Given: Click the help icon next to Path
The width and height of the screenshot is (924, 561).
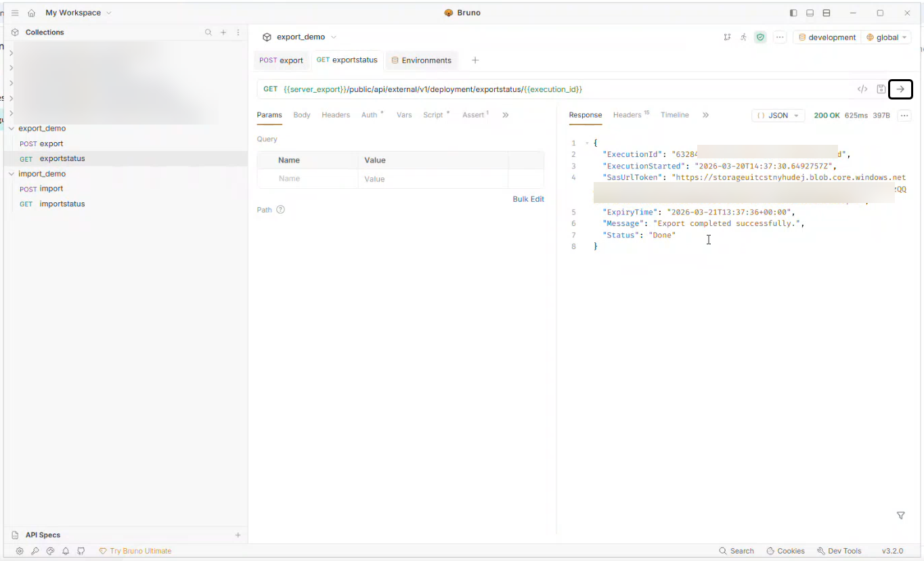Looking at the screenshot, I should (x=280, y=210).
